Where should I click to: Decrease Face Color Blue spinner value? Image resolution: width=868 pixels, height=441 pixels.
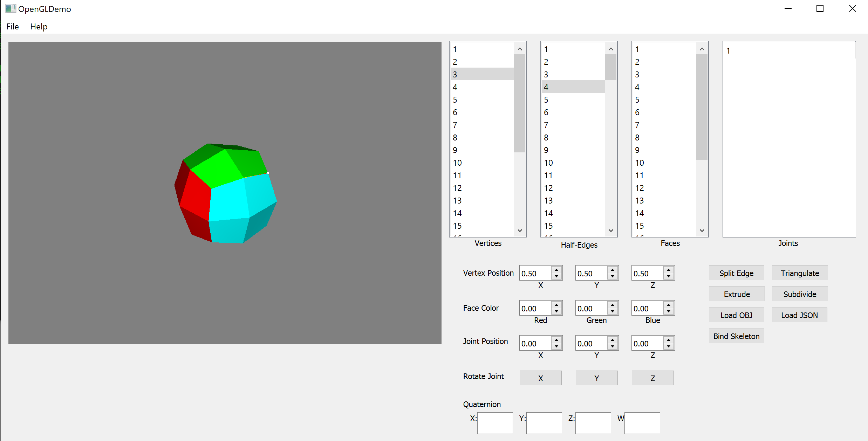point(669,311)
